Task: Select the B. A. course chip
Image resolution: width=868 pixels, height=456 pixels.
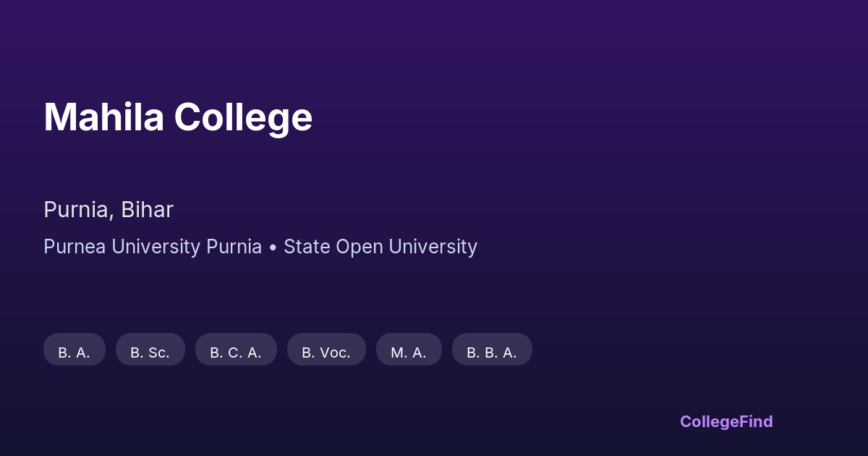Action: 75,352
